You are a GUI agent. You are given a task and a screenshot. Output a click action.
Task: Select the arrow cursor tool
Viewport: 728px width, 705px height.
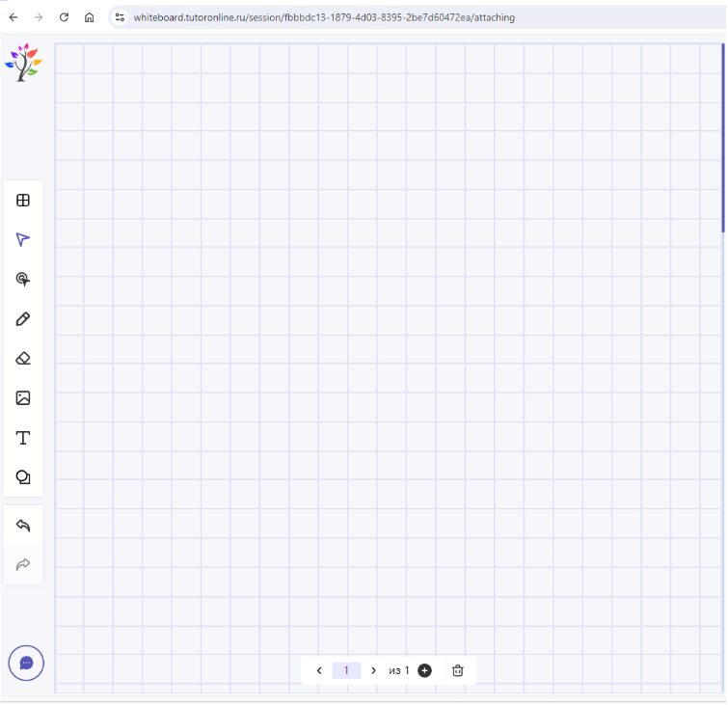tap(23, 239)
